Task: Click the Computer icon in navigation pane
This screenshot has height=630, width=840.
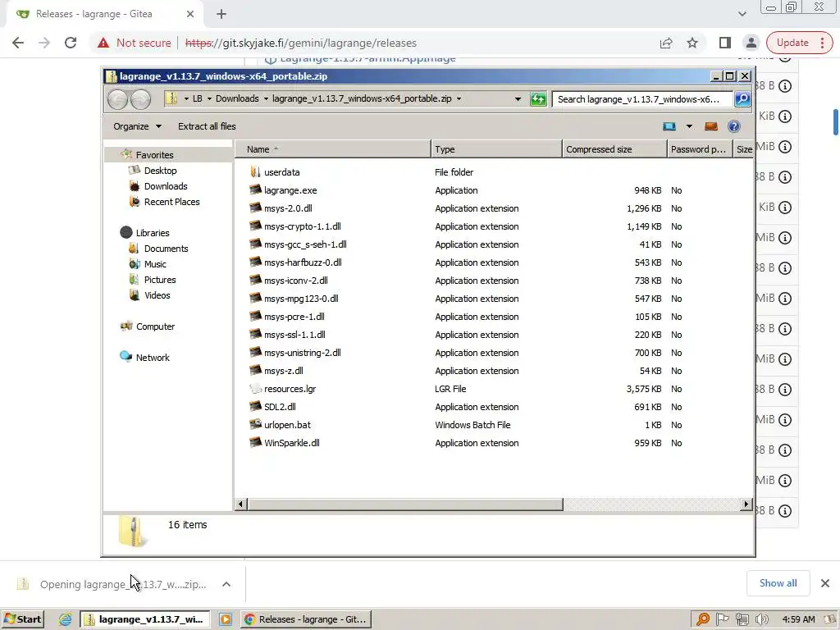Action: tap(126, 326)
